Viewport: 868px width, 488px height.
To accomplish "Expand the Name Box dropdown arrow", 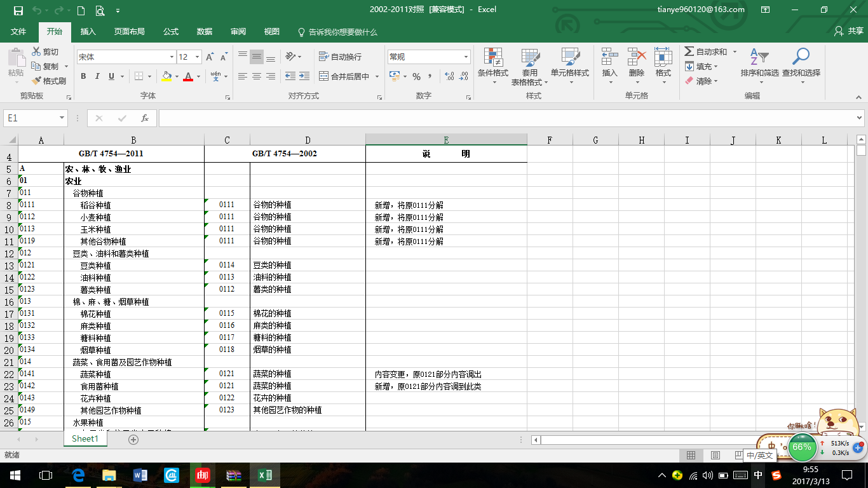I will click(62, 118).
